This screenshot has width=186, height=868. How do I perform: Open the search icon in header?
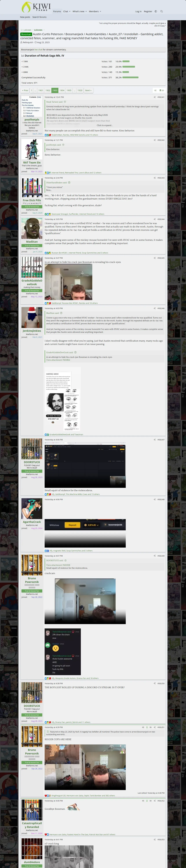coord(161,11)
